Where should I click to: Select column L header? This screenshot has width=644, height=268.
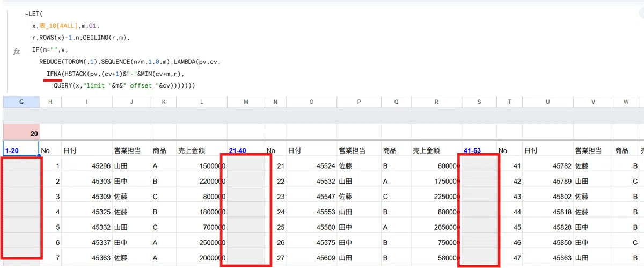tap(201, 102)
